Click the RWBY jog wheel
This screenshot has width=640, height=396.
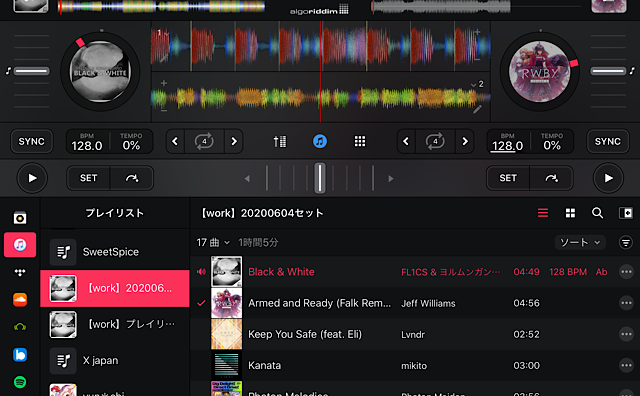(540, 72)
